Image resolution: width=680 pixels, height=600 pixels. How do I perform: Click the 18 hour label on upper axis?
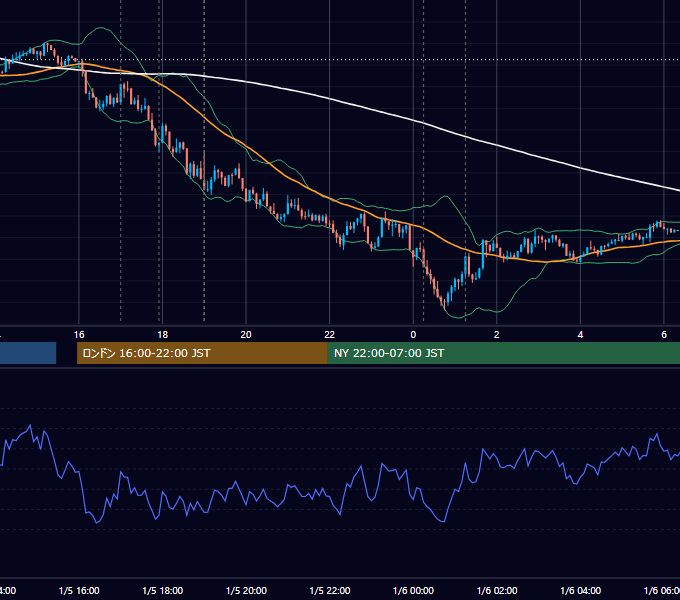click(162, 335)
